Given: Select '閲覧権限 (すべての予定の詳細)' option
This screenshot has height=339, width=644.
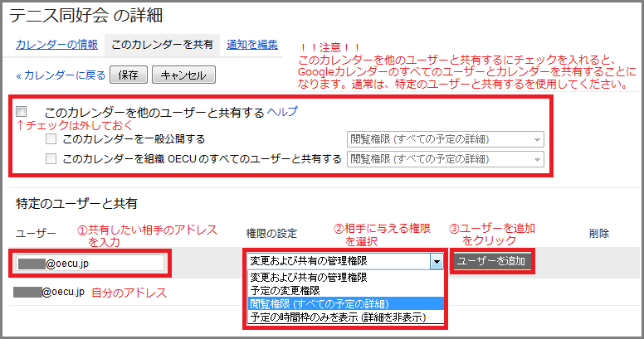Looking at the screenshot, I should tap(320, 303).
